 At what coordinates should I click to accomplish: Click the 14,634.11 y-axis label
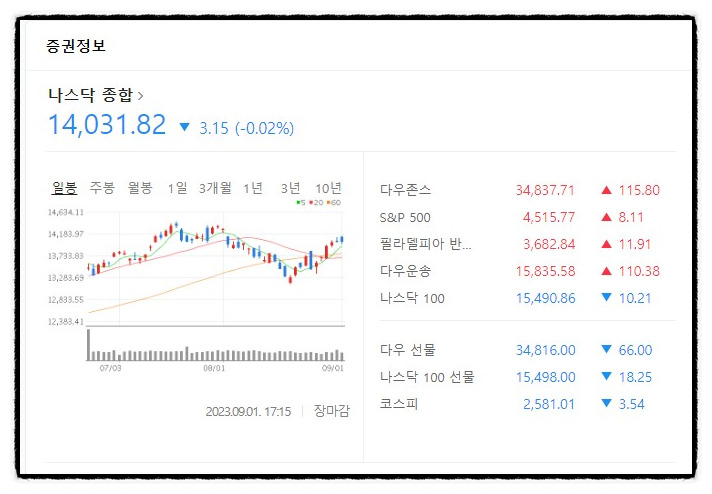pyautogui.click(x=66, y=212)
